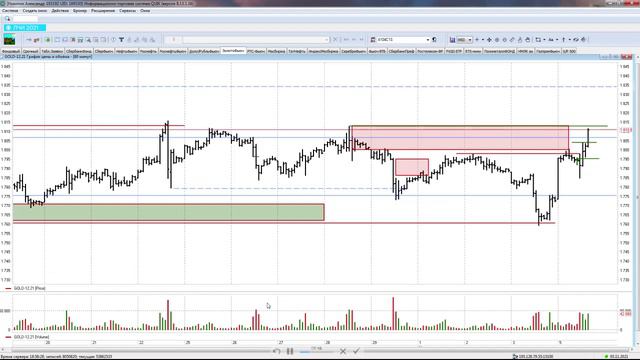Click the save chart floppy icon
640x360 pixels.
click(x=452, y=40)
